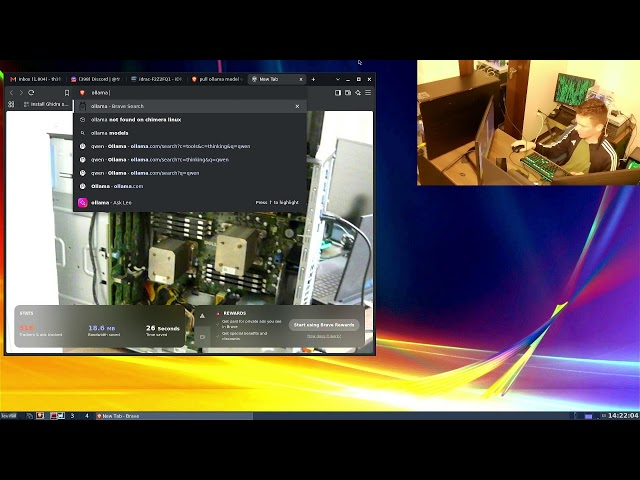Open qwen Ollama suggestion with c=tools&c=thinking
Image resolution: width=640 pixels, height=480 pixels.
pos(190,146)
